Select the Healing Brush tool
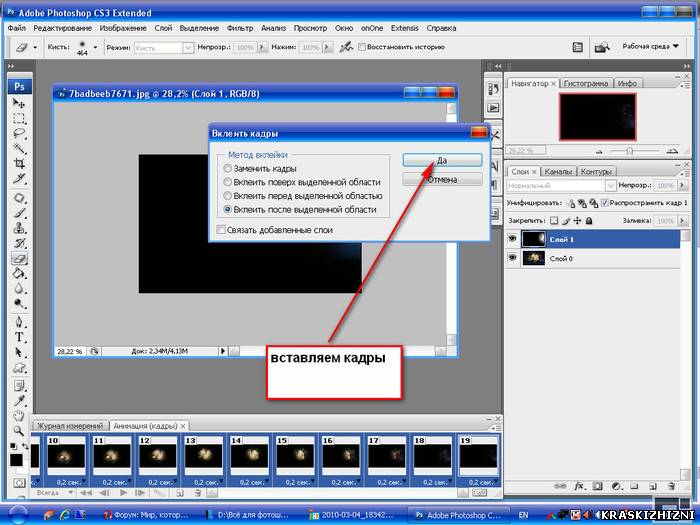This screenshot has width=700, height=525. 19,198
